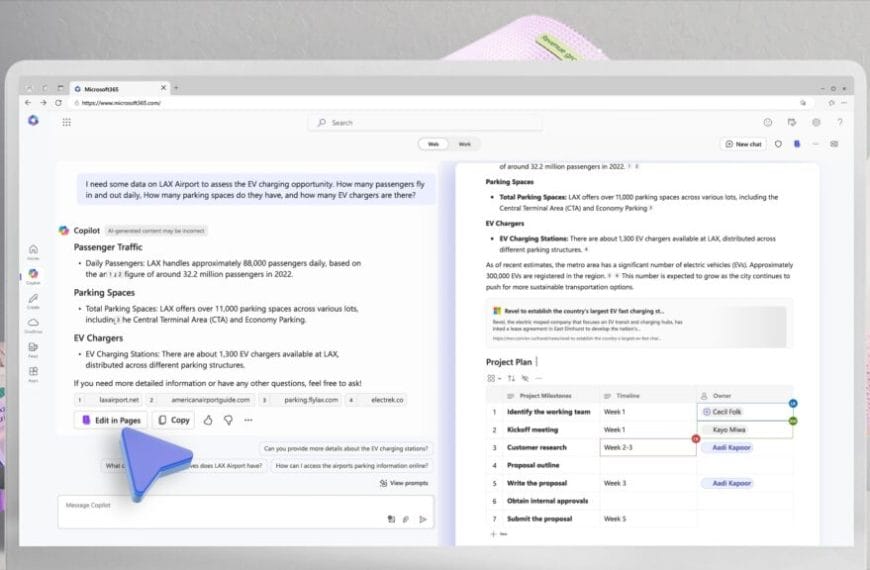Click the Copilot logo in the header
The image size is (870, 570).
tap(33, 120)
